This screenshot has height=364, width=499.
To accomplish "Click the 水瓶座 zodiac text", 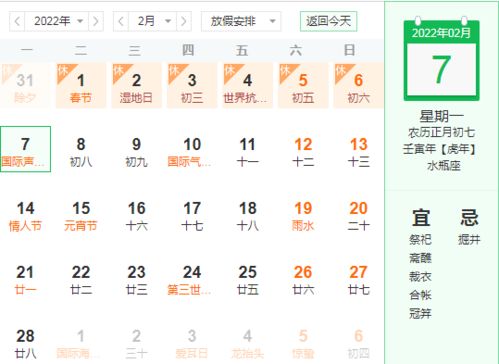I will point(444,165).
